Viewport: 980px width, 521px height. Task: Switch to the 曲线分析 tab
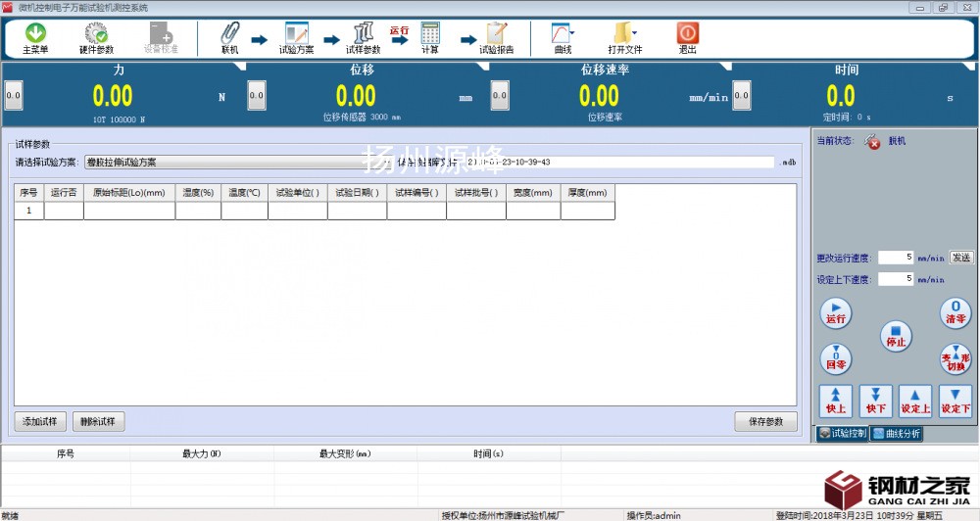click(897, 433)
